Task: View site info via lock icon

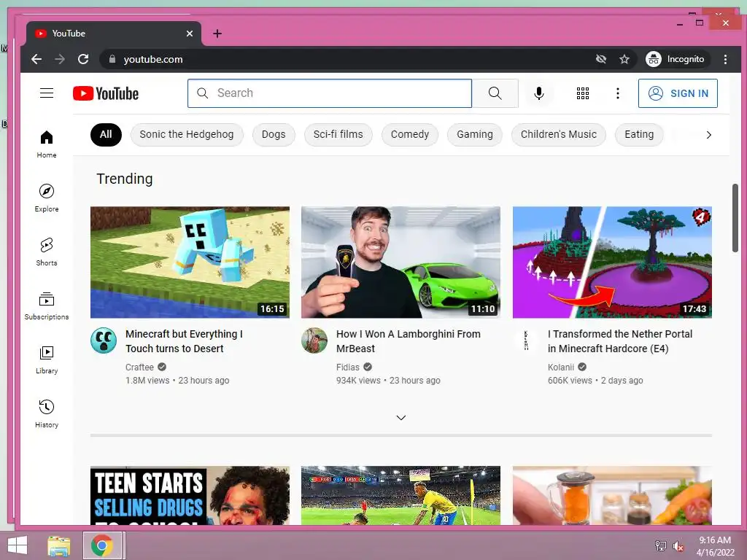Action: 112,59
